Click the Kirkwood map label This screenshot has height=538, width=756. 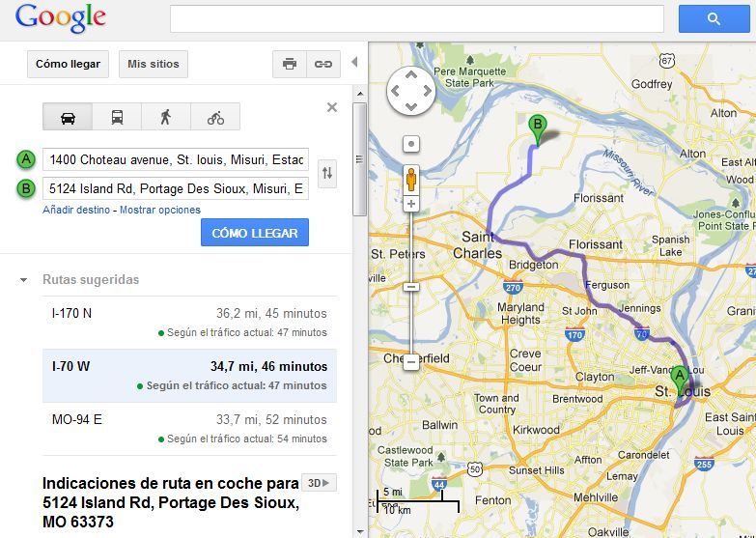(536, 430)
